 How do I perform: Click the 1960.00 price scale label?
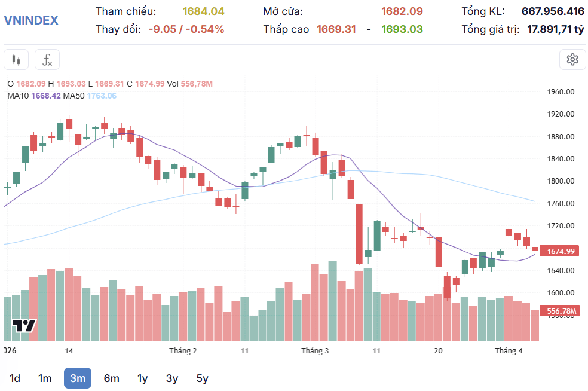point(561,92)
